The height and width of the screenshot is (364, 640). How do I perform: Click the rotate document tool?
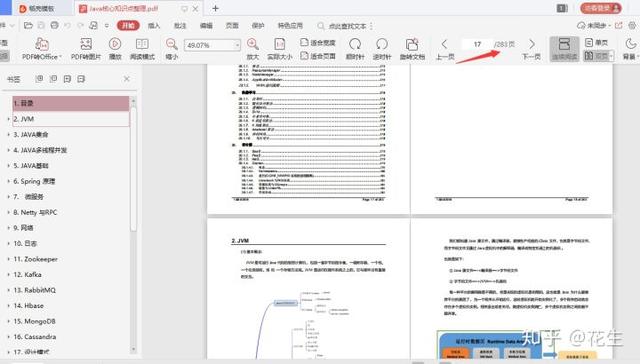coord(412,49)
